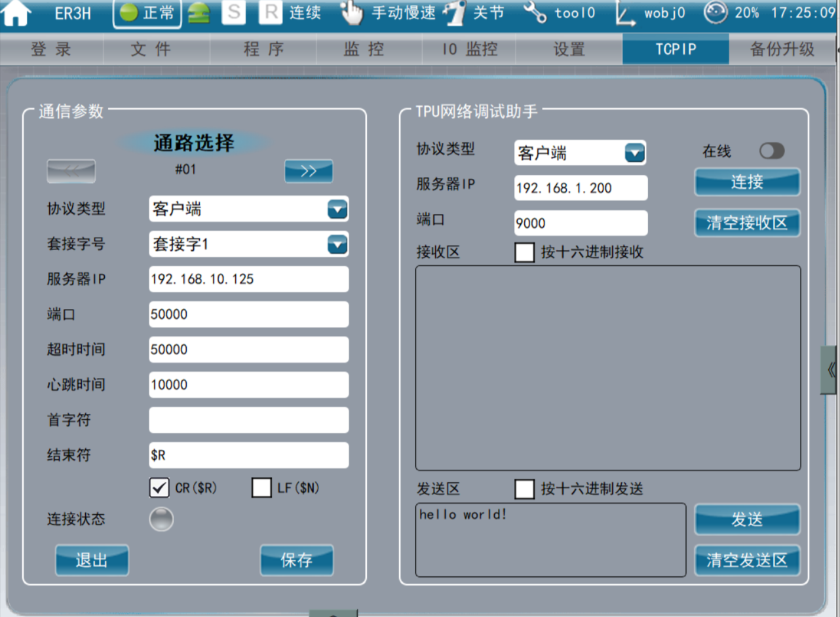Click the 清空接收区 button
This screenshot has height=617, width=840.
click(x=748, y=223)
